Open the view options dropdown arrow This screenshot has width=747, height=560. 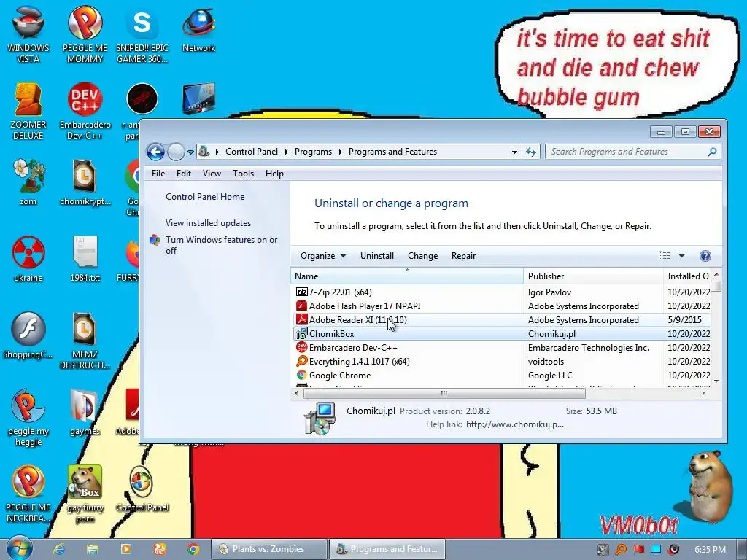[682, 256]
